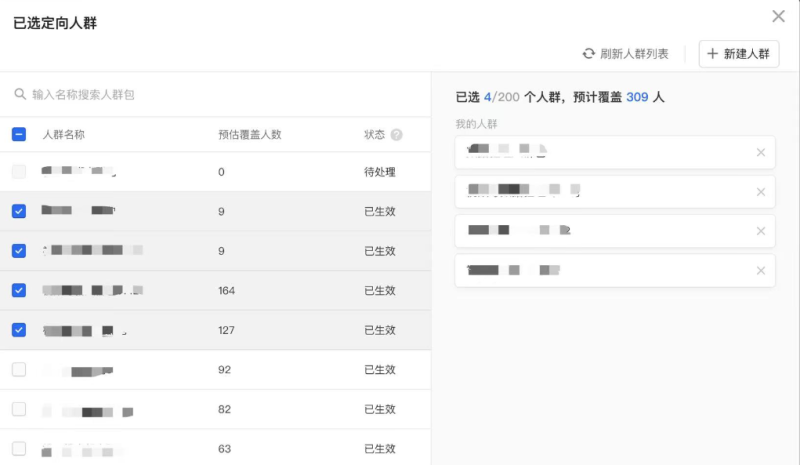Remove the second selected audience with X
Screen dimensions: 800x465
tap(760, 192)
